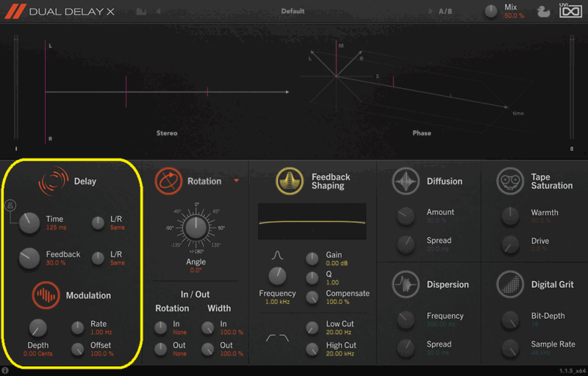Click the Mix knob

(x=491, y=12)
